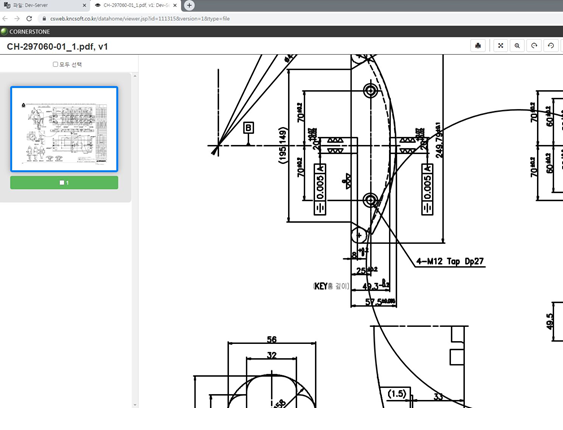
Task: Close the Dev-Server browser tab
Action: (x=84, y=5)
